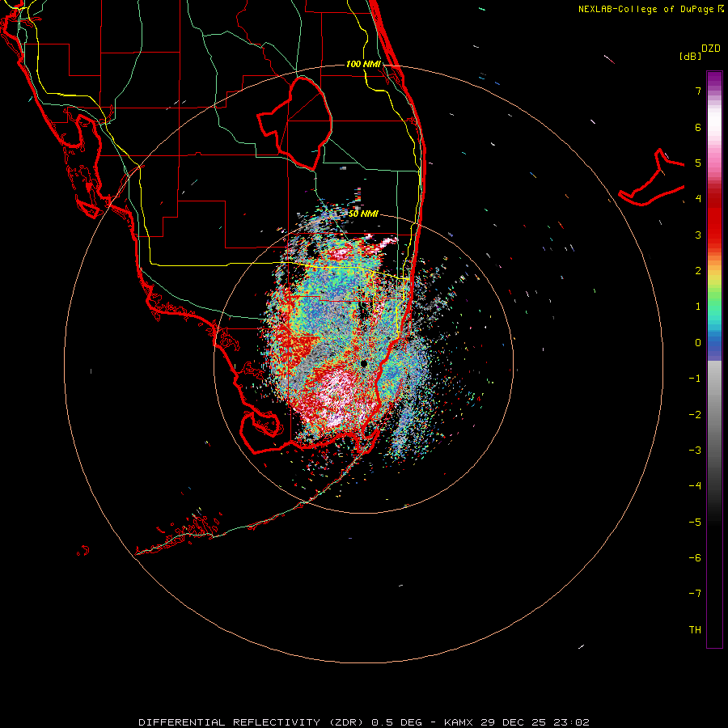
Task: Click the NEXLAB-College of DuPage credit text
Action: (646, 9)
